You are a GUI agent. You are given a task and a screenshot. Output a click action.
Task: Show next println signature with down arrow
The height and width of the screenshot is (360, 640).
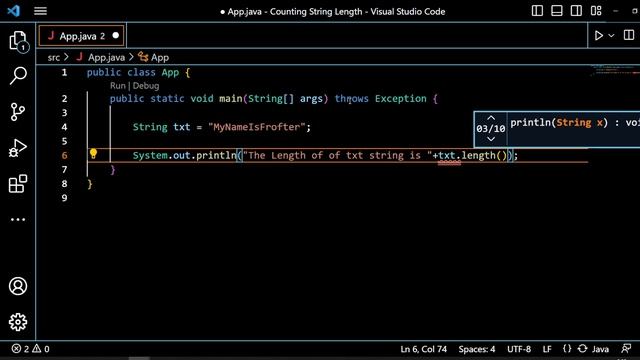click(x=491, y=139)
